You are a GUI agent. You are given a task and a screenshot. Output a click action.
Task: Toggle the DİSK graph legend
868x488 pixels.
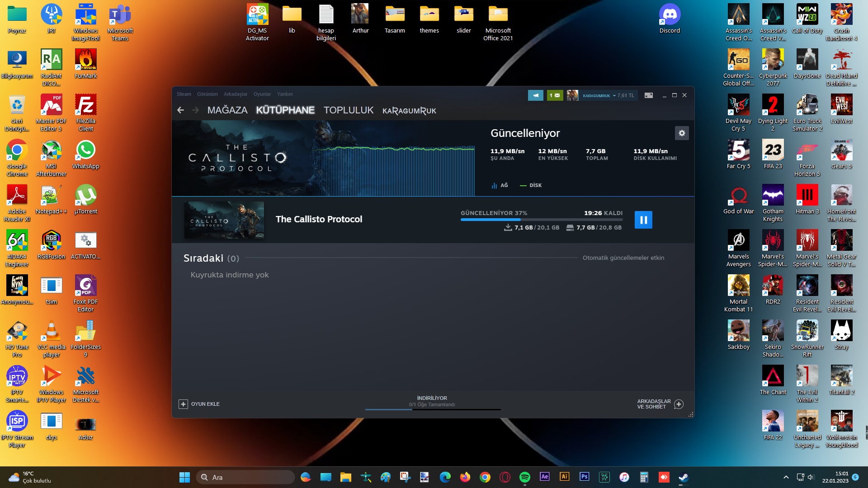point(531,185)
